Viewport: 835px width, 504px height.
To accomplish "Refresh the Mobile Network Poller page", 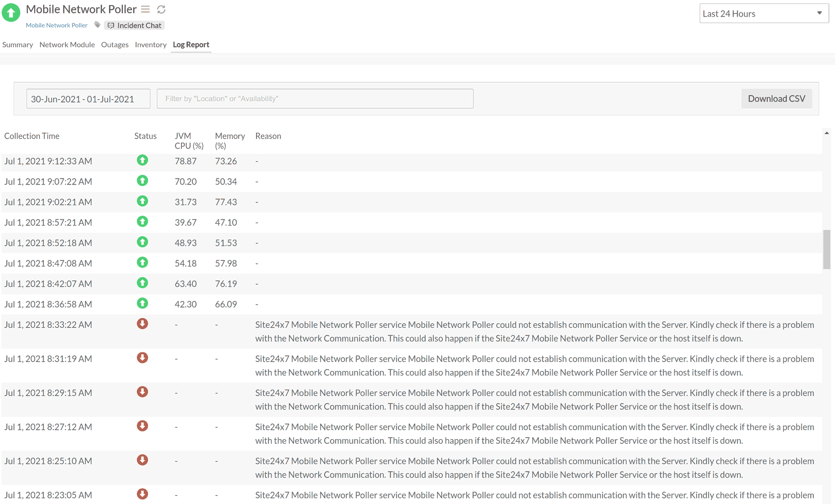I will [x=161, y=9].
